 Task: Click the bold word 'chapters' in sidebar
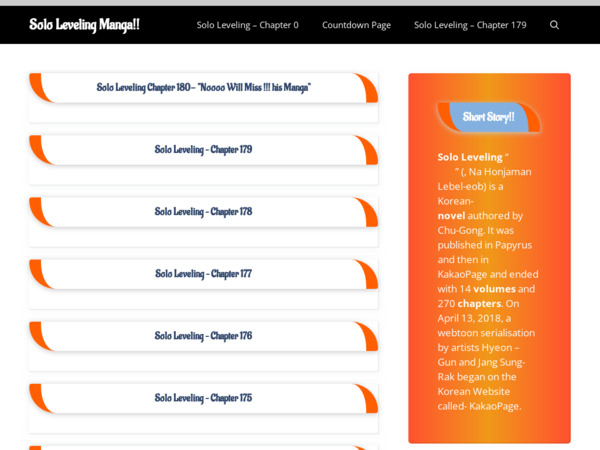pos(479,303)
